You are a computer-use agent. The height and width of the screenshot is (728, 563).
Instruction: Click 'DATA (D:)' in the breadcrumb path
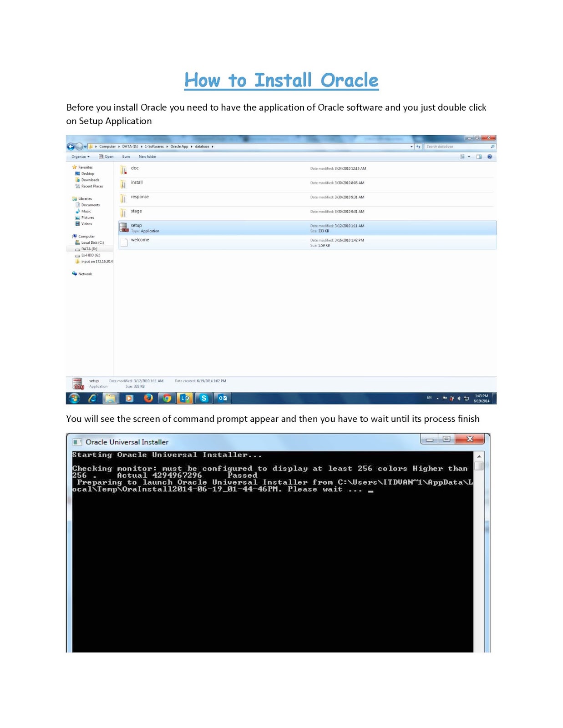(130, 147)
